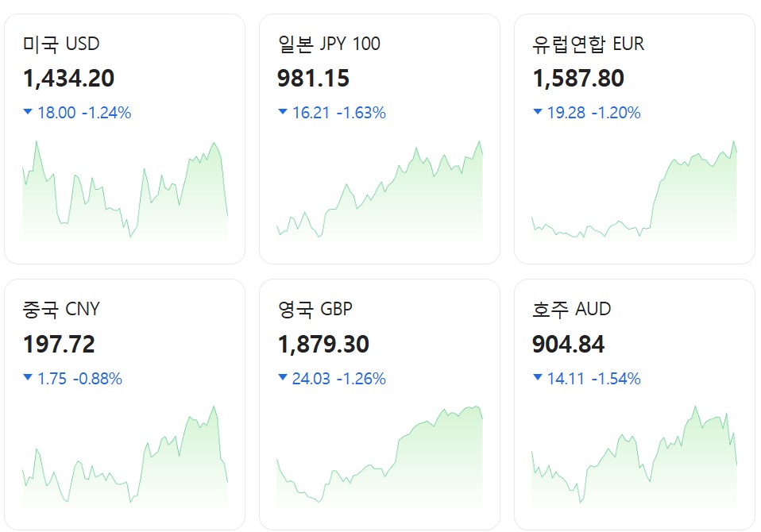This screenshot has height=532, width=761.
Task: Click the down triangle icon on JPY card
Action: click(283, 112)
